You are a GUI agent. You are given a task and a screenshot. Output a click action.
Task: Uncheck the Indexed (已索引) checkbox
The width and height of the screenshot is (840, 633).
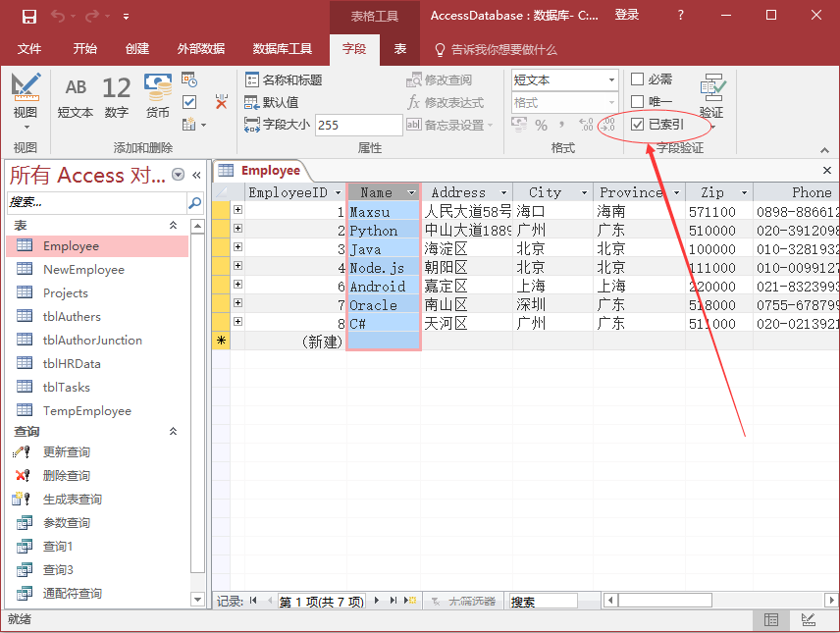click(x=638, y=125)
